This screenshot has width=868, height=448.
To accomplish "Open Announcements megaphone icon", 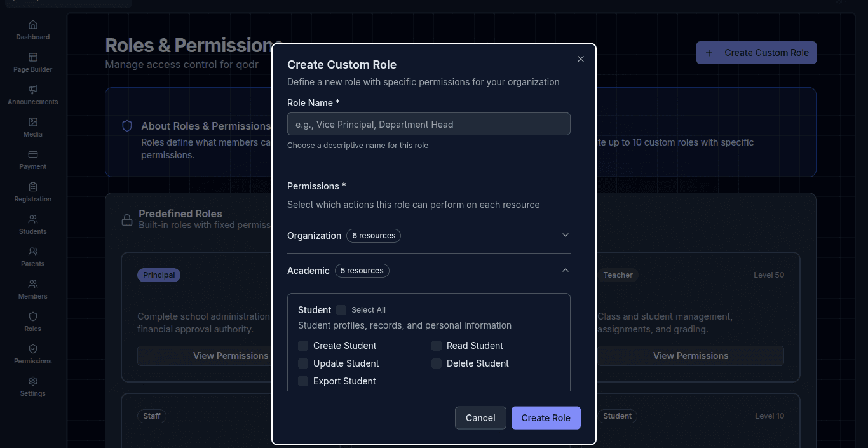I will point(33,90).
